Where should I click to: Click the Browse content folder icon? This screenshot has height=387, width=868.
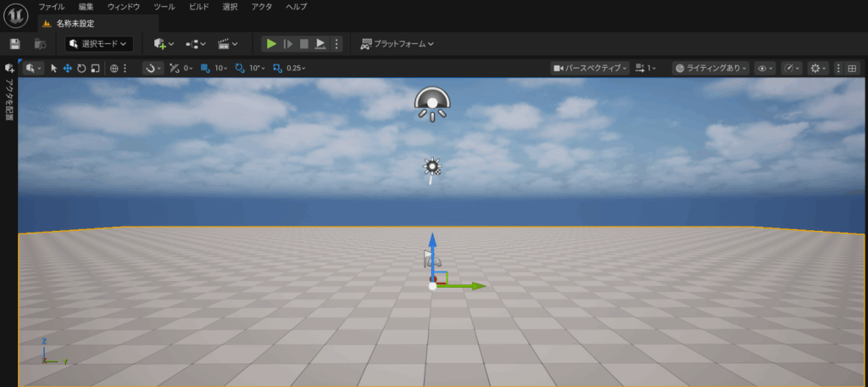[x=39, y=43]
